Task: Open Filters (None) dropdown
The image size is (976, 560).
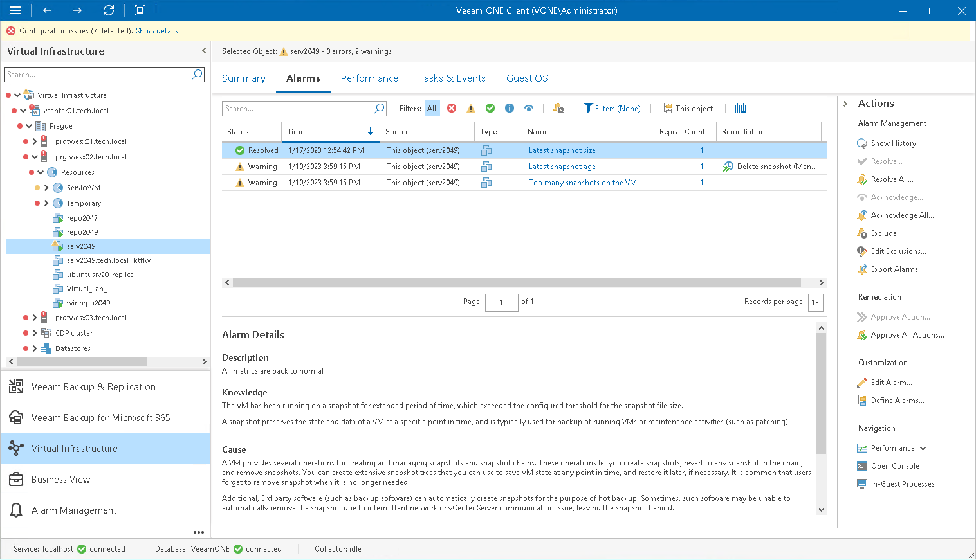Action: (612, 108)
